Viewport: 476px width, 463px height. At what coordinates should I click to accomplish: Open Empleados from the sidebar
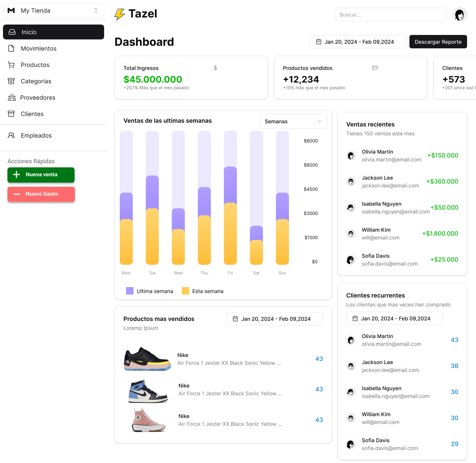pos(54,135)
